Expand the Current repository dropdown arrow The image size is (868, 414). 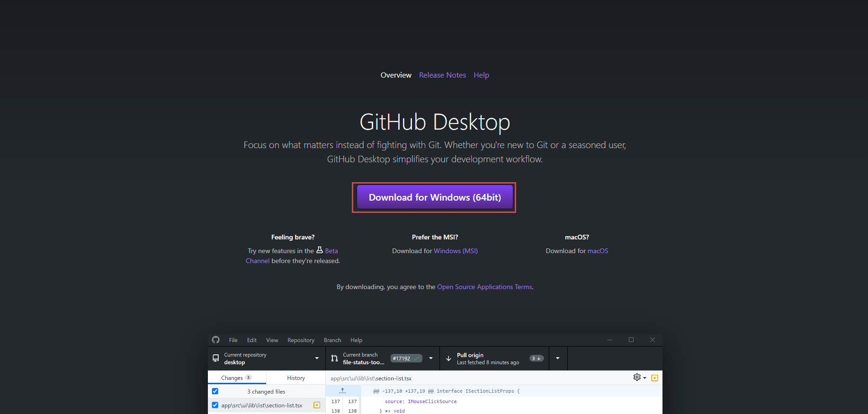(x=317, y=358)
